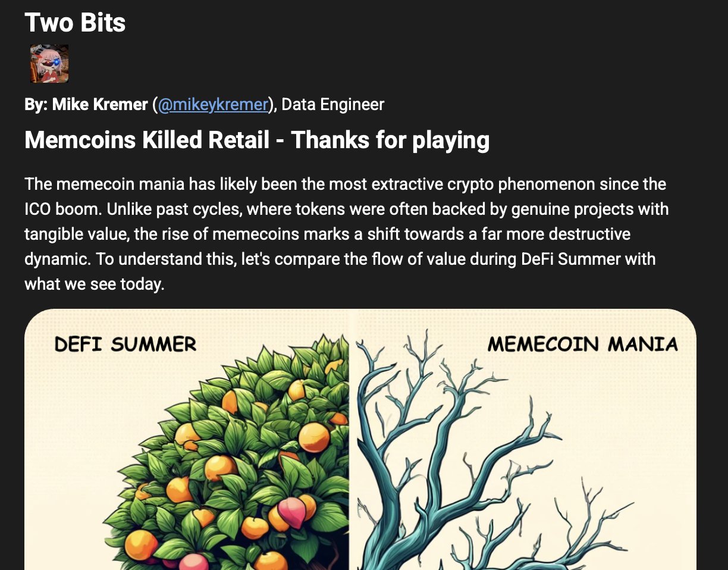Click the "By:" label before author name
Image resolution: width=728 pixels, height=570 pixels.
36,105
